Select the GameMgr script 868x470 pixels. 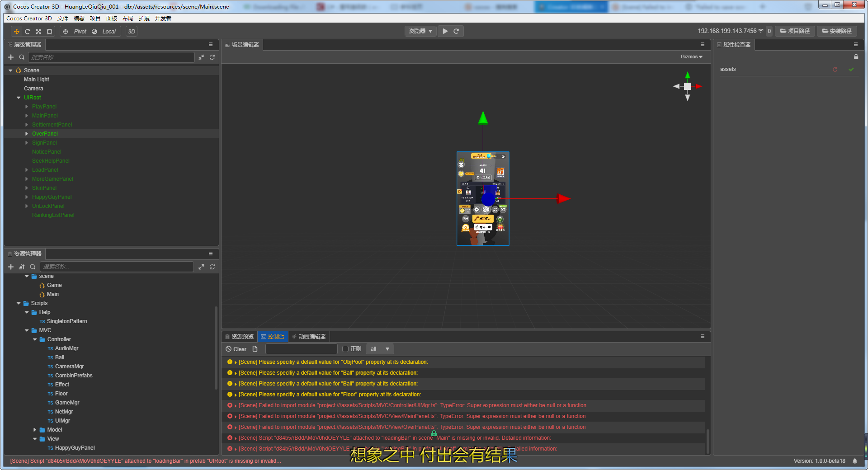tap(67, 403)
